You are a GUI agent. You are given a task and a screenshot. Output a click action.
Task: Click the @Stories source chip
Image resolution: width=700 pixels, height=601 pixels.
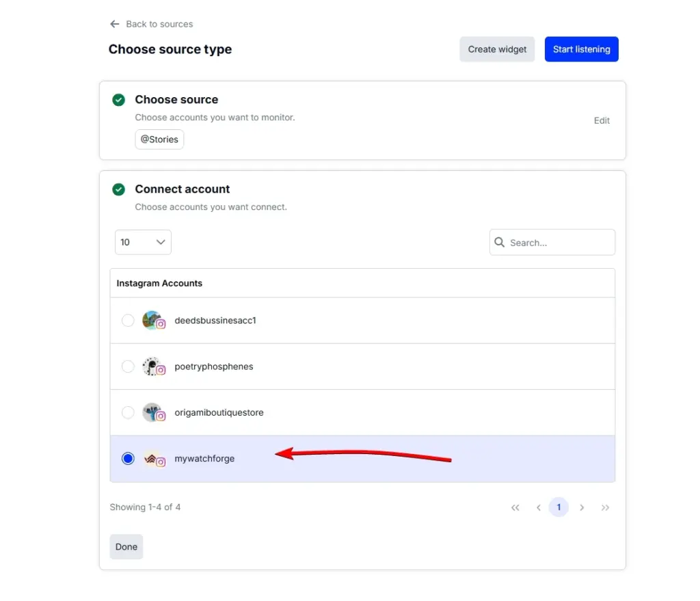159,139
